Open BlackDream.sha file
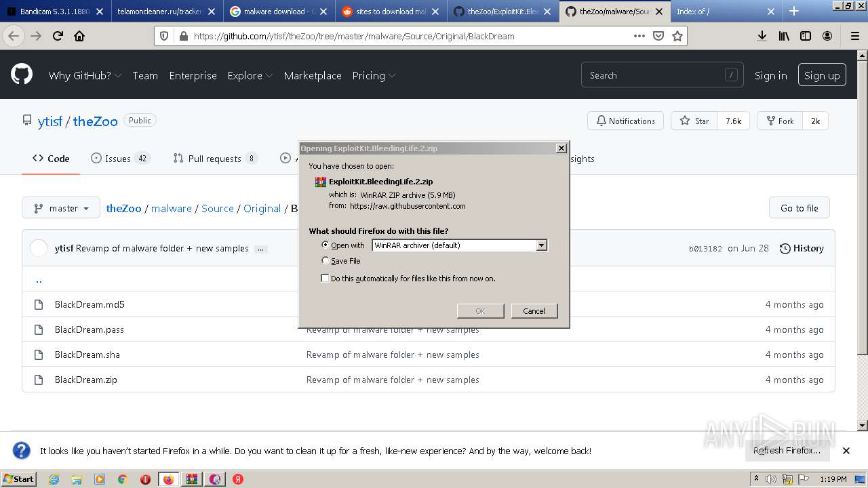Viewport: 868px width, 488px height. [x=87, y=354]
